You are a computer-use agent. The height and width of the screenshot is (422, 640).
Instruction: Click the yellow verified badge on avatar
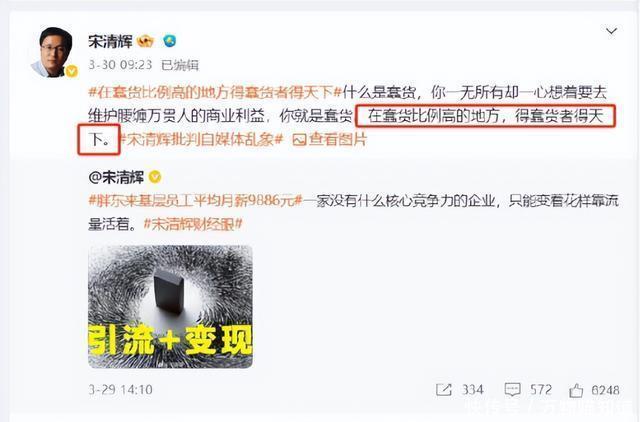72,71
